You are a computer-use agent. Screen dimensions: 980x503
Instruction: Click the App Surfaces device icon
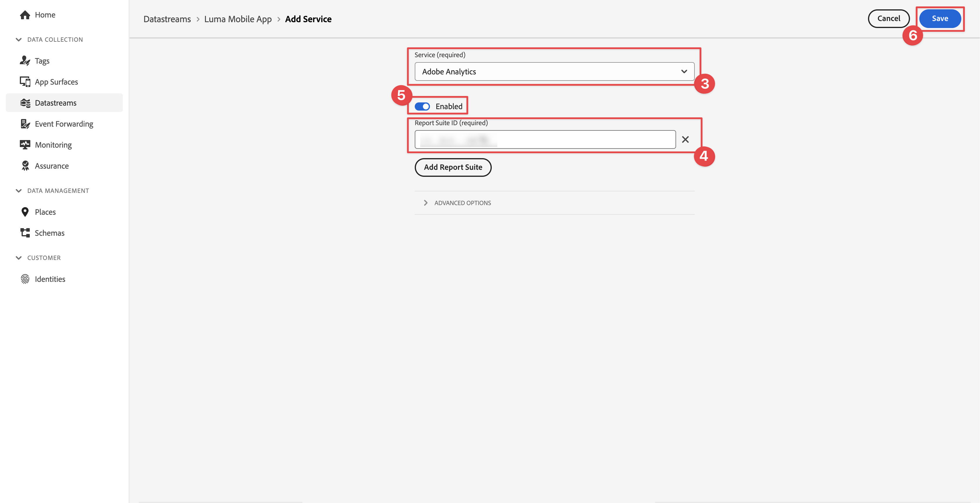pos(25,82)
